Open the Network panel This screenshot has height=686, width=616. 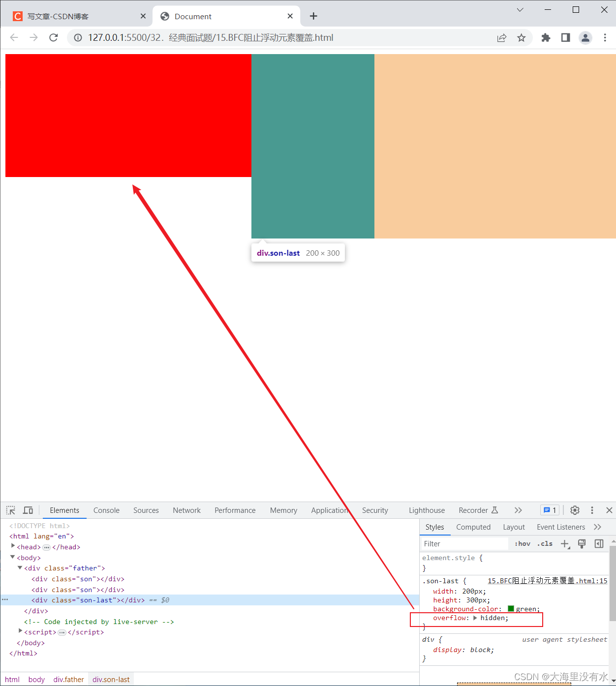(x=186, y=510)
